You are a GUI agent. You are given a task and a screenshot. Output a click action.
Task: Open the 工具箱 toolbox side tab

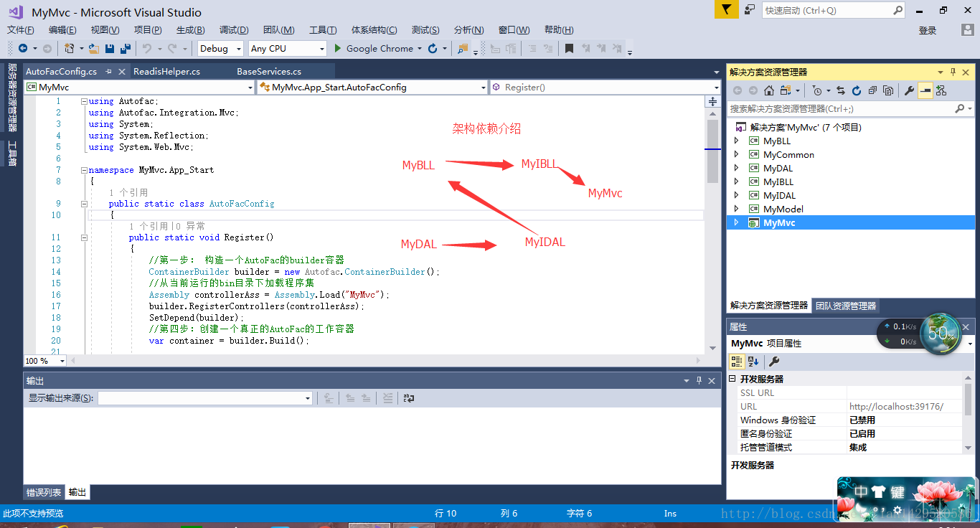(12, 153)
